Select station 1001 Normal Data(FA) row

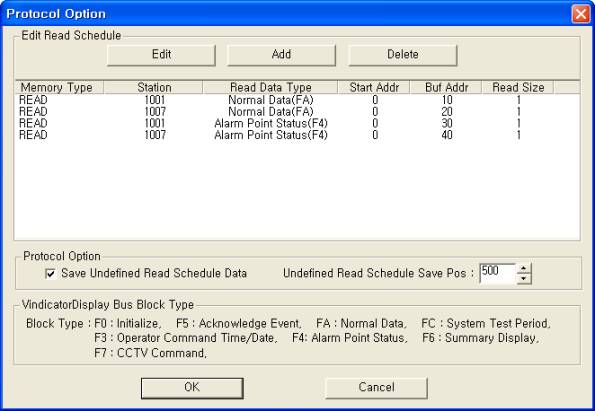pos(297,100)
